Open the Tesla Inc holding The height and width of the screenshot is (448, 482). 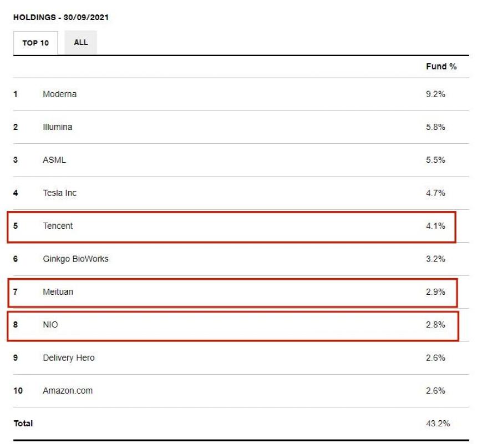60,193
